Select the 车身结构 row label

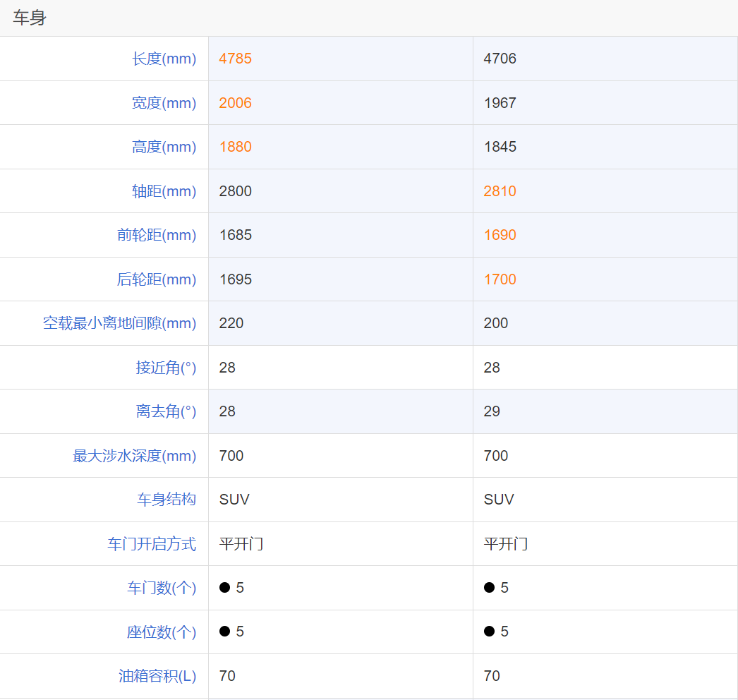point(167,500)
